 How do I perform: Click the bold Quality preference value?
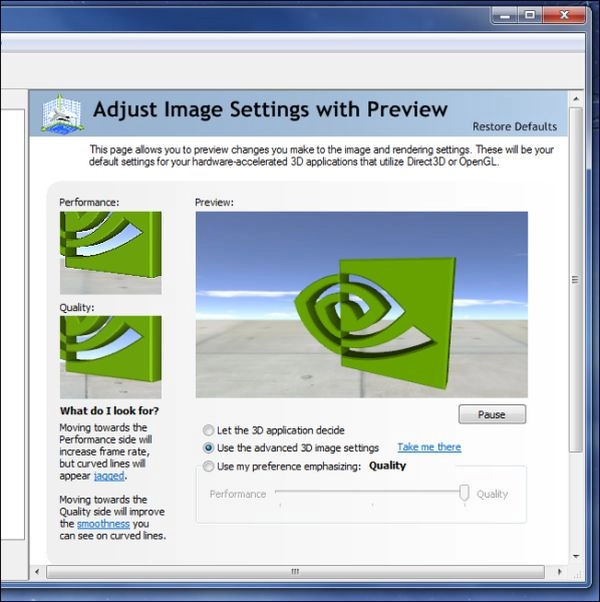(x=387, y=466)
